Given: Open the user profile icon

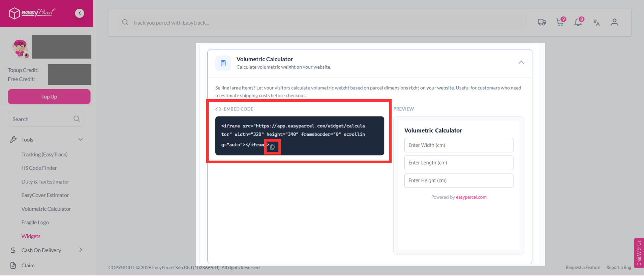Looking at the screenshot, I should click(x=614, y=22).
